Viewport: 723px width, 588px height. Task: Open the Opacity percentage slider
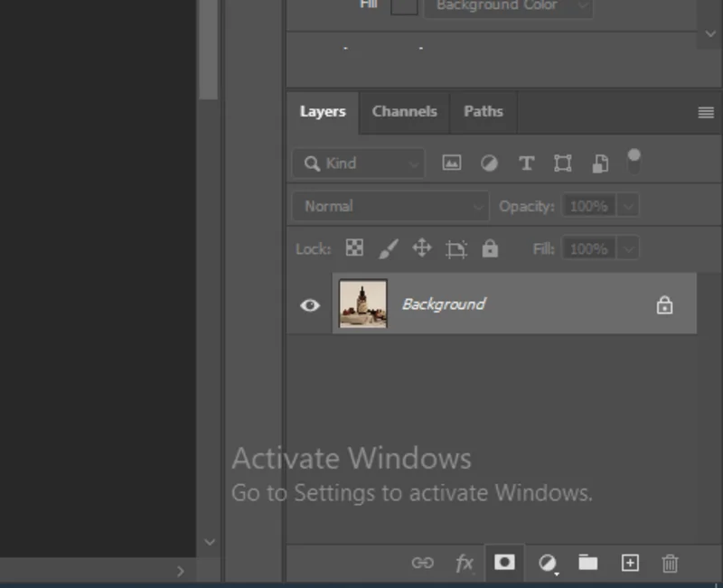(x=627, y=206)
